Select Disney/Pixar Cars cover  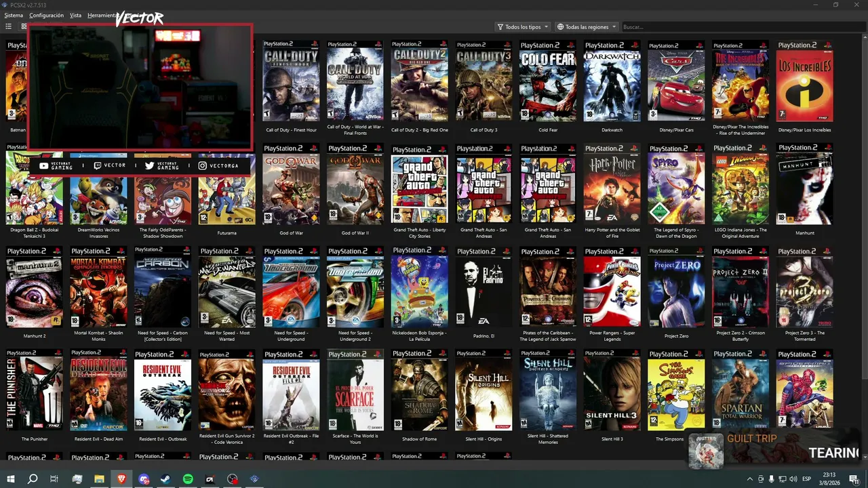(x=676, y=81)
